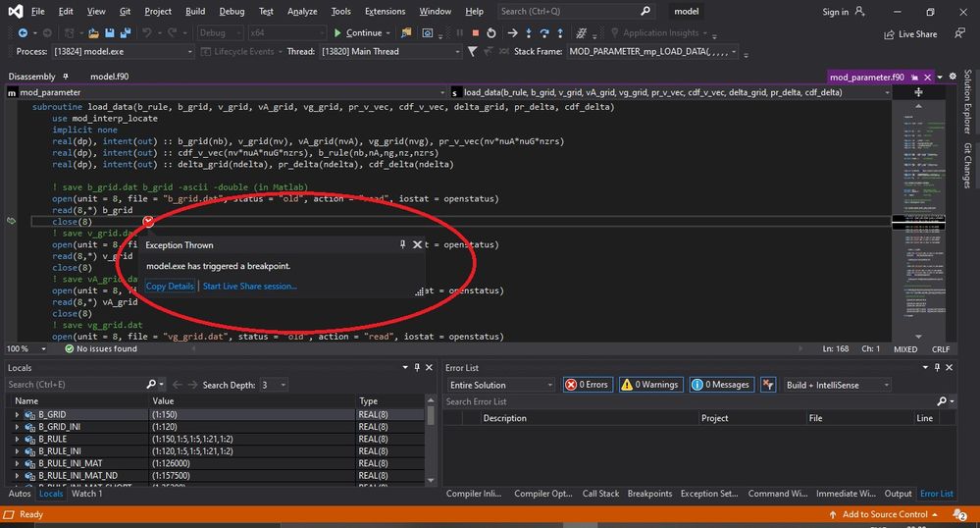Click the split editor icon above scrollbar

918,92
